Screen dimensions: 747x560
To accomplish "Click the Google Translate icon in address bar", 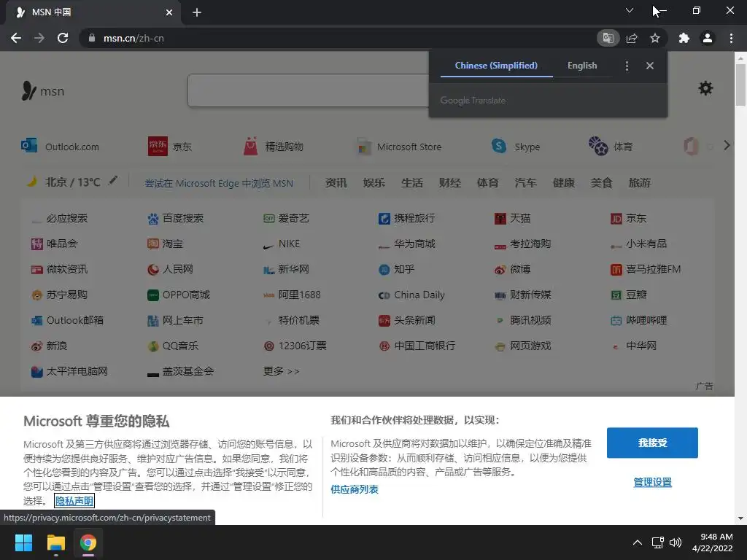I will point(608,38).
